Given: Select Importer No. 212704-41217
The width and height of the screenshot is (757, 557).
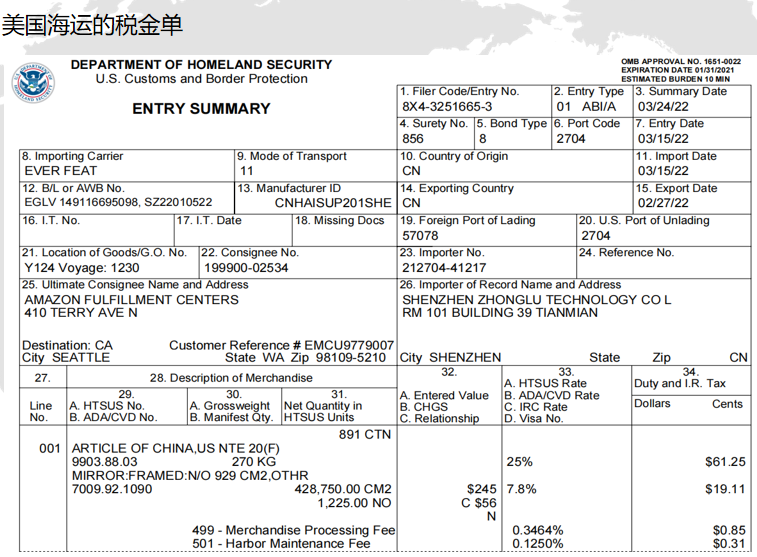Looking at the screenshot, I should tap(444, 268).
